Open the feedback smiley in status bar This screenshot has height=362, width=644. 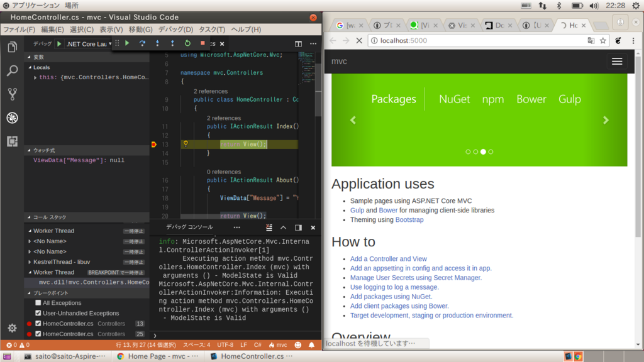(298, 345)
